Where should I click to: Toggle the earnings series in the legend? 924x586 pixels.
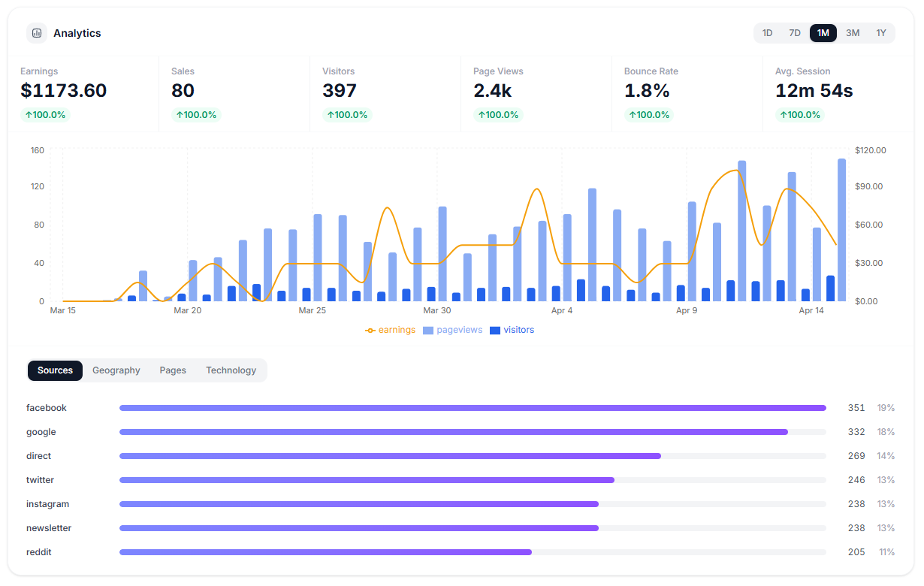pos(390,330)
